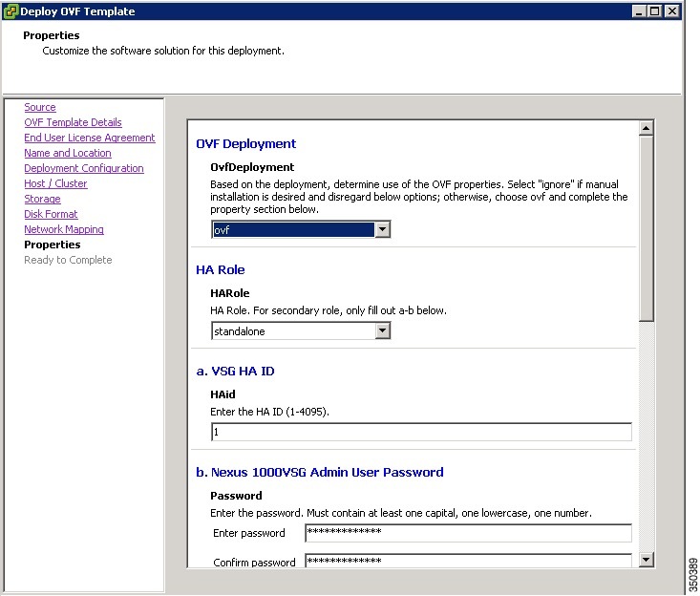
Task: Click the properties pane scrollbar thumb
Action: coord(646,228)
